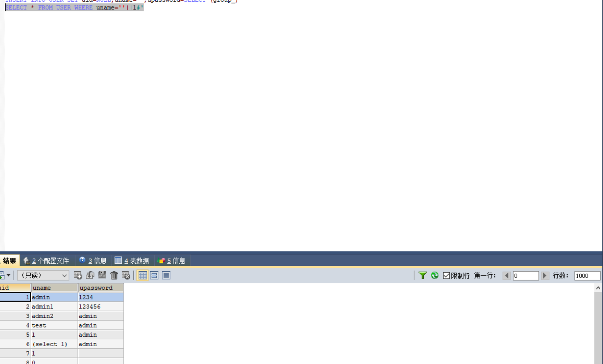Go to previous page of rows arrow

point(507,275)
